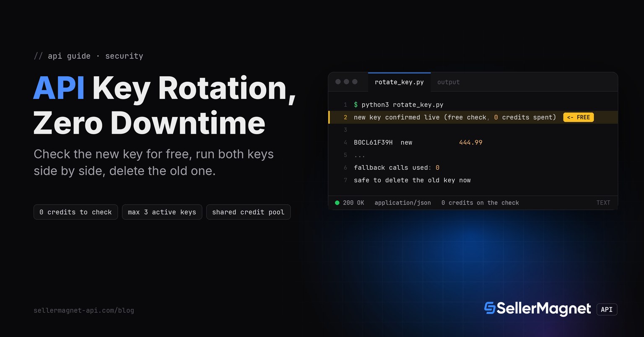644x337 pixels.
Task: Select the "shared credit pool" pill
Action: click(x=248, y=212)
